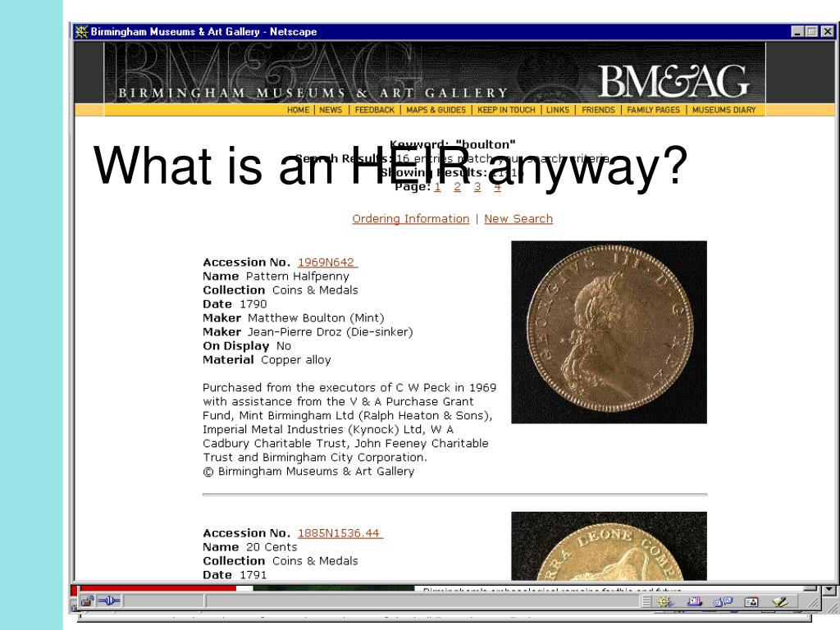840x630 pixels.
Task: Open KEEP IN TOUCH navigation item
Action: pos(506,110)
